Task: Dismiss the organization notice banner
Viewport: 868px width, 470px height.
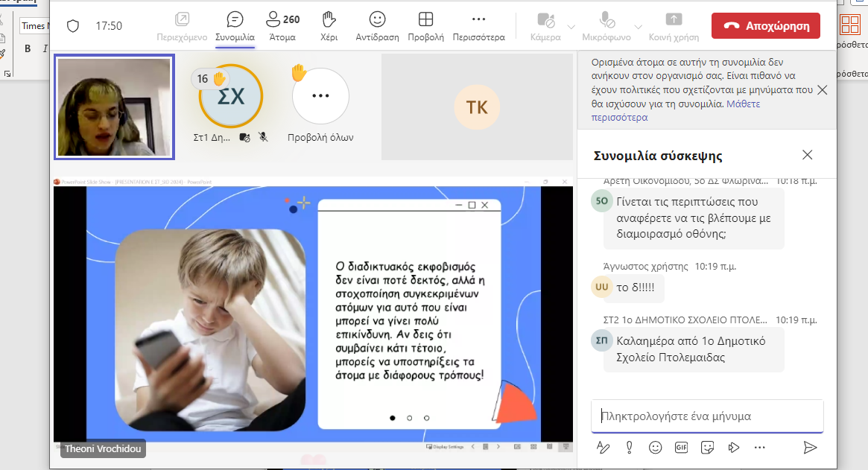Action: pyautogui.click(x=823, y=89)
